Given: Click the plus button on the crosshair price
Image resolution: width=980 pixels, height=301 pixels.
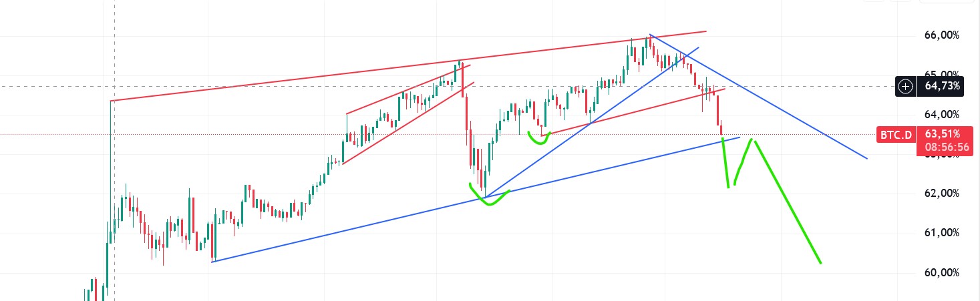Looking at the screenshot, I should (905, 86).
